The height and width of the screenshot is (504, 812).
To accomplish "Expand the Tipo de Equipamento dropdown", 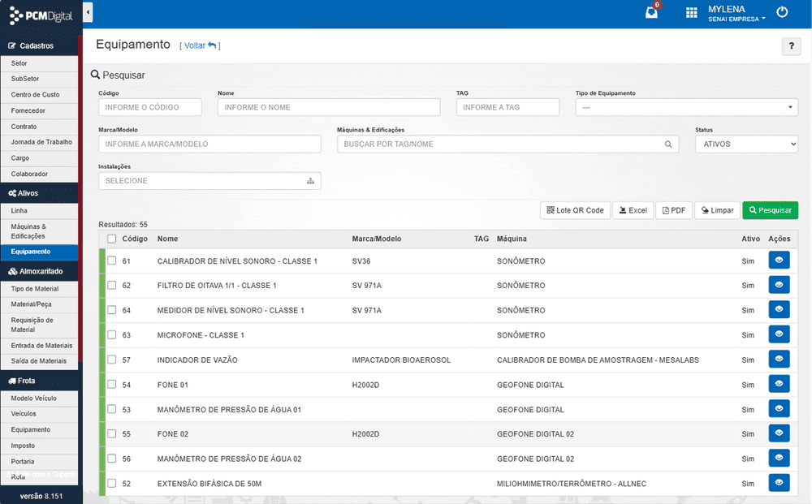I will 686,107.
